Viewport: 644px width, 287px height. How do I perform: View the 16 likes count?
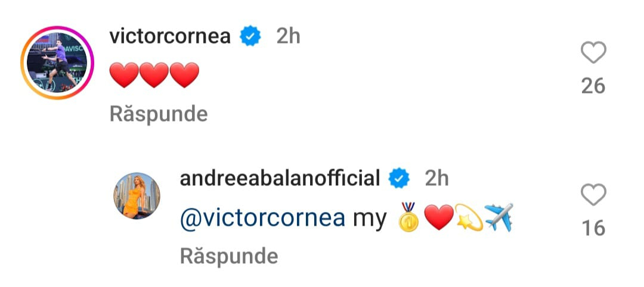(593, 228)
